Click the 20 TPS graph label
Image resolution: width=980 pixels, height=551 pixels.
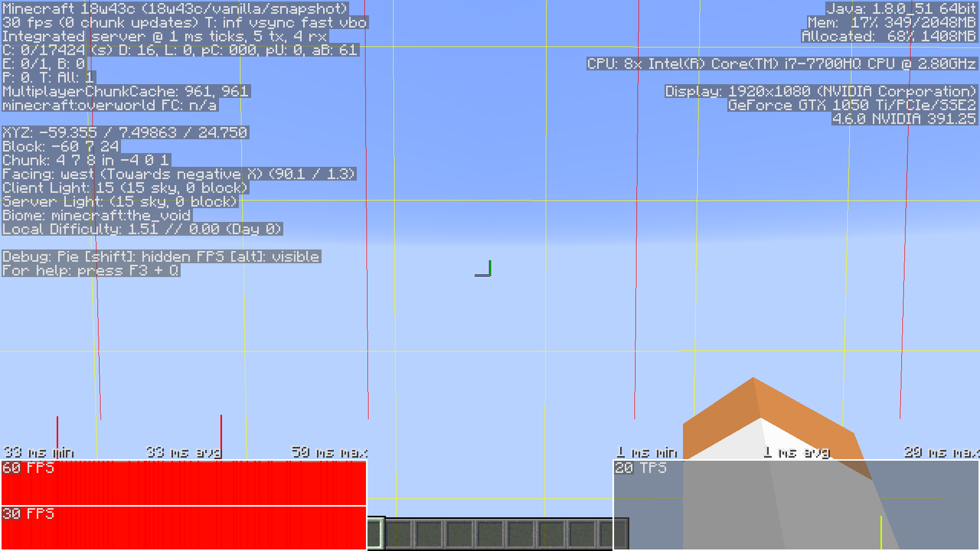point(641,468)
